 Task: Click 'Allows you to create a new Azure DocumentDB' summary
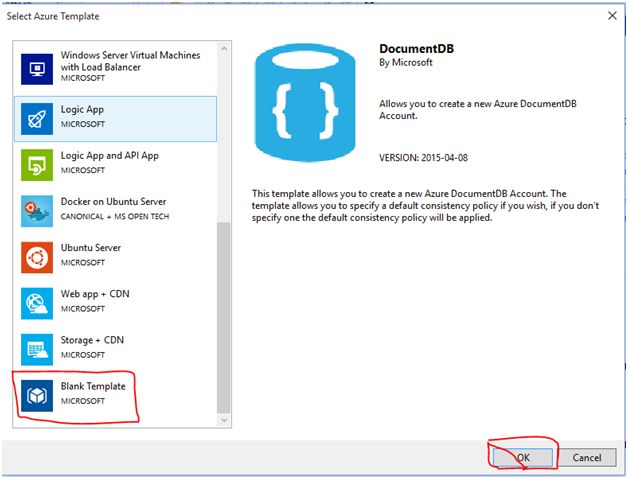point(478,109)
